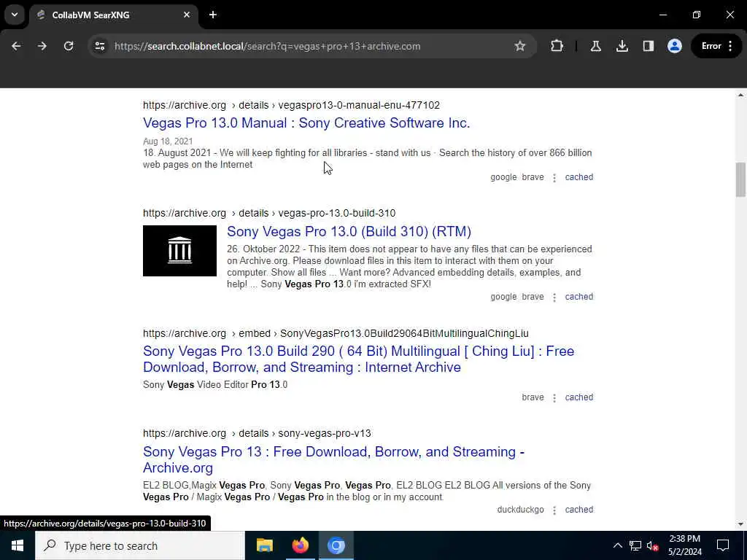The image size is (747, 560).
Task: Click the scrollbar down arrow
Action: tap(740, 524)
